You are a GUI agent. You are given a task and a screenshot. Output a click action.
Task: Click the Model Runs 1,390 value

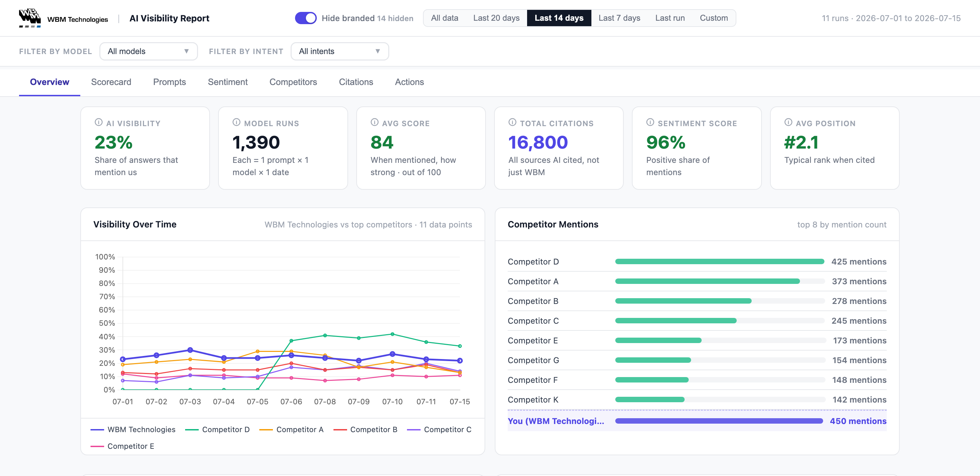[256, 142]
